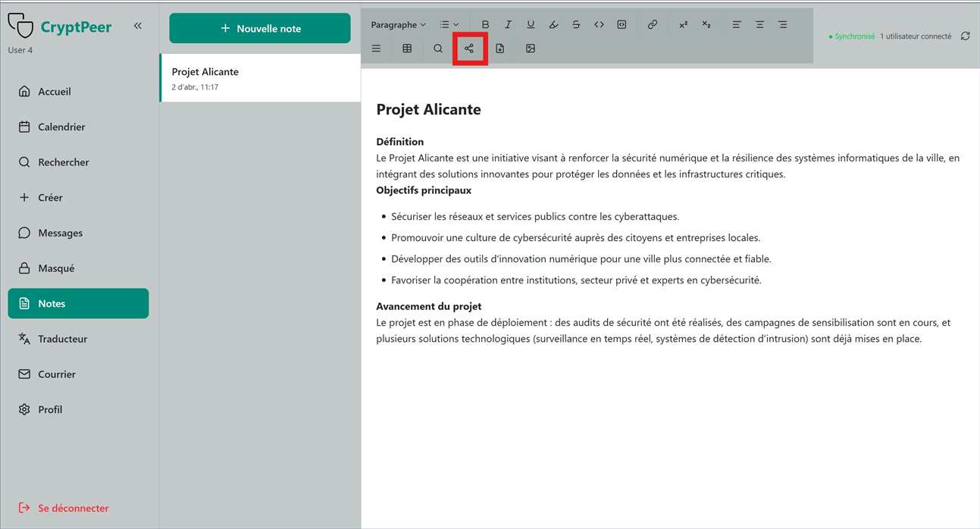This screenshot has height=529, width=980.
Task: Enable underline formatting
Action: tap(531, 23)
